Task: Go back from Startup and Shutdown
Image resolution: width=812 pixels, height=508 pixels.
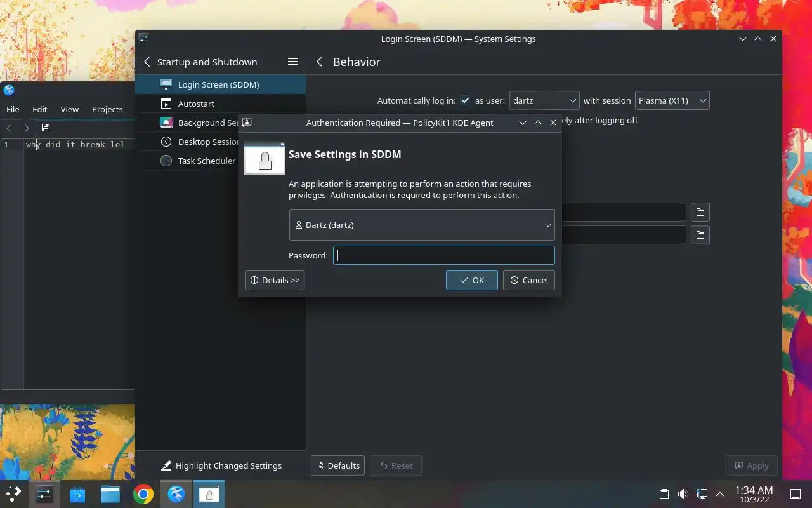Action: [147, 62]
